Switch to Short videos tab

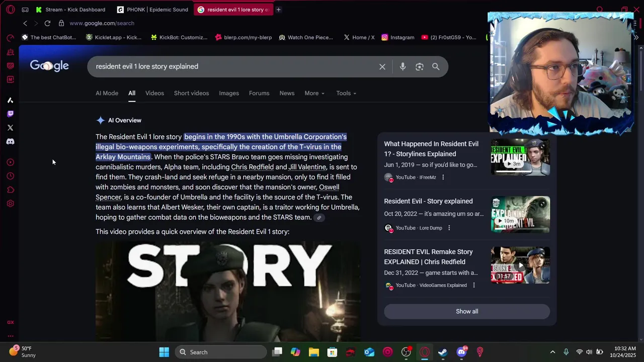coord(191,93)
